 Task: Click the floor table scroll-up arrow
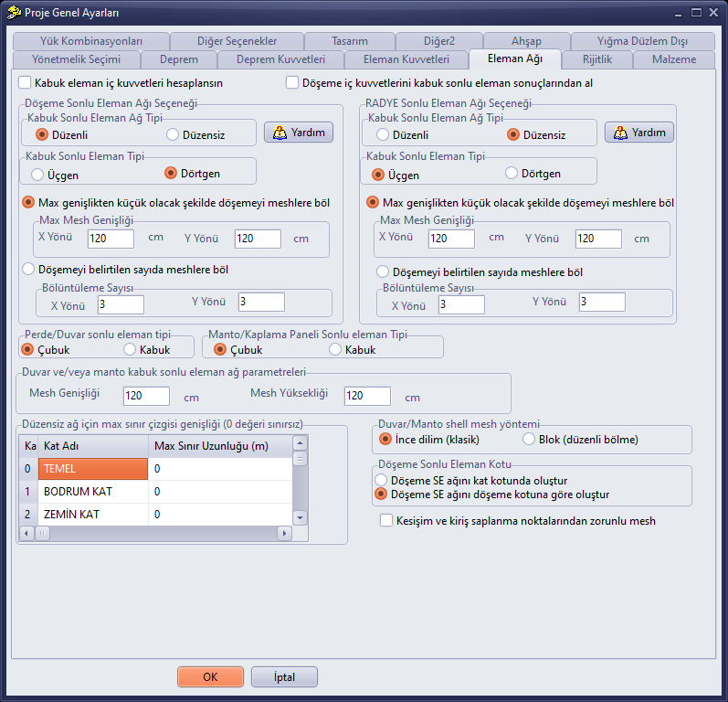300,442
